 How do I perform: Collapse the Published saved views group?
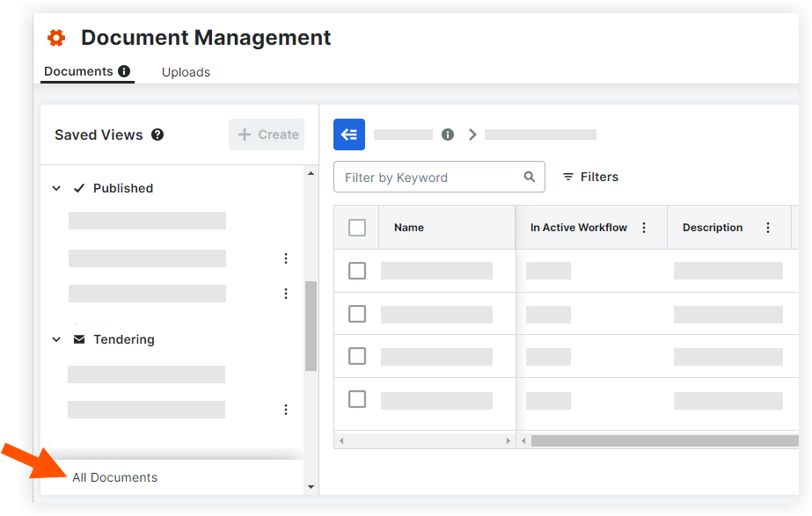[57, 188]
